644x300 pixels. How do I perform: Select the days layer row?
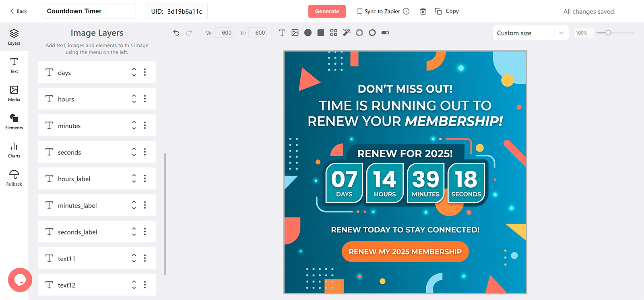click(x=97, y=72)
